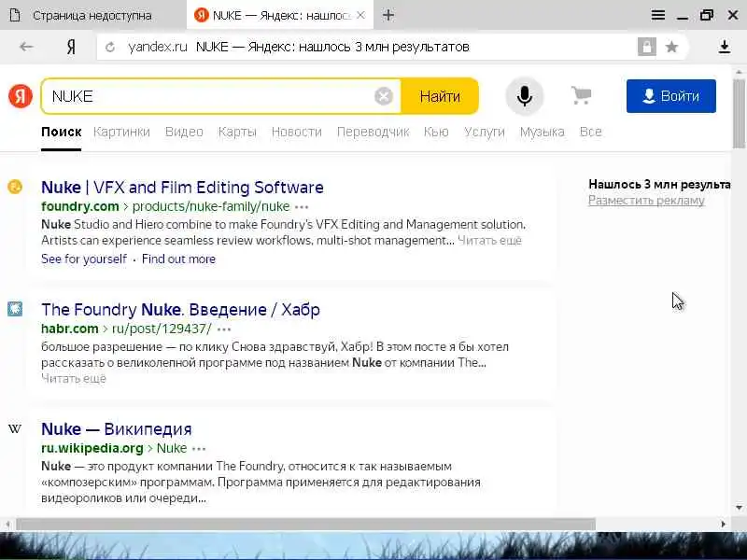The width and height of the screenshot is (747, 560).
Task: Switch to the Страница недоступна tab
Action: [x=92, y=15]
